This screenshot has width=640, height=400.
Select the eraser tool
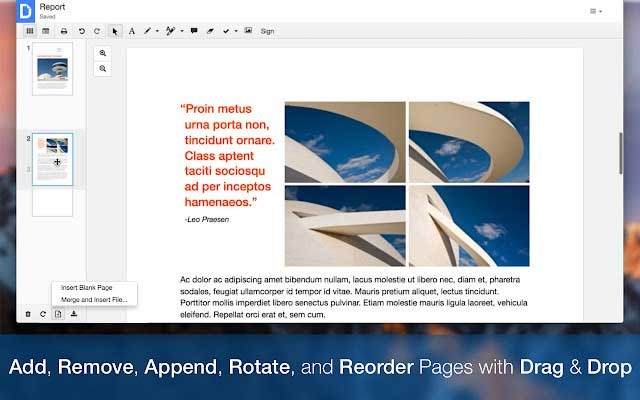[x=210, y=31]
